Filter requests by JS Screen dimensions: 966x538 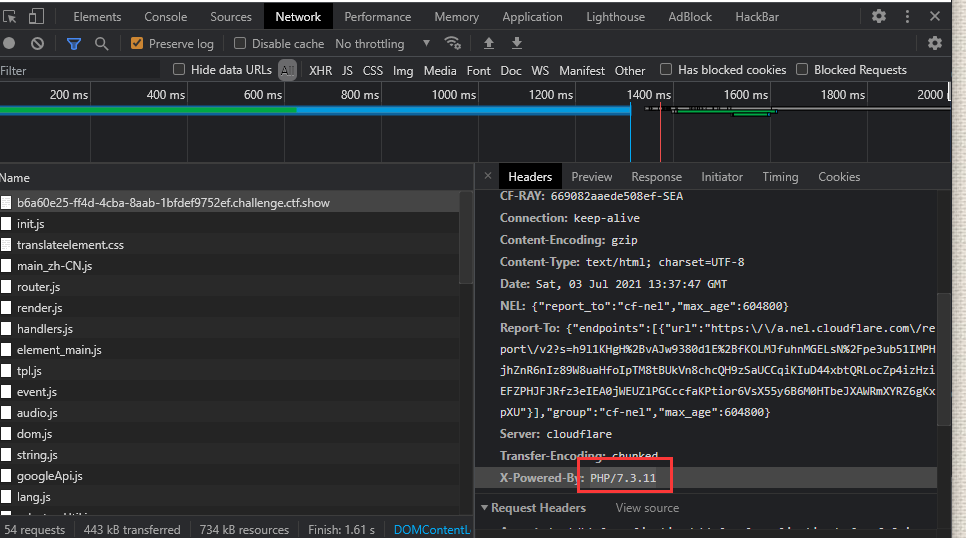(347, 70)
